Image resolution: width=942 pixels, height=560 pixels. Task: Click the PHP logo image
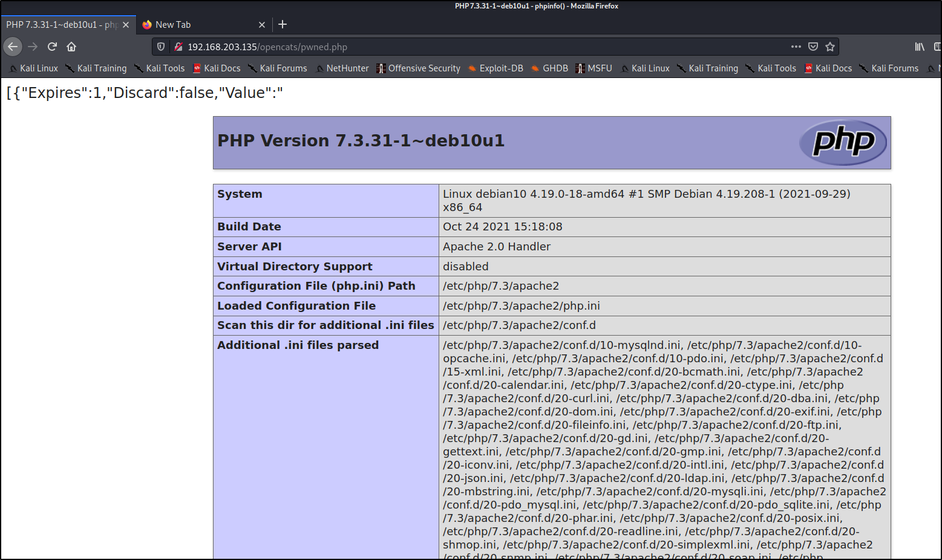pyautogui.click(x=843, y=143)
